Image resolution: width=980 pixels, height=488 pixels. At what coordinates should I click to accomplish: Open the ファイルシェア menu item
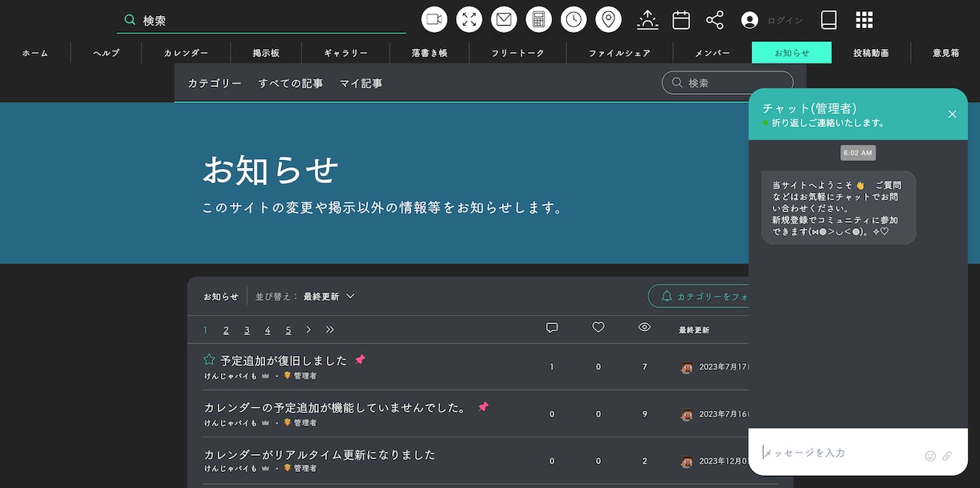619,53
